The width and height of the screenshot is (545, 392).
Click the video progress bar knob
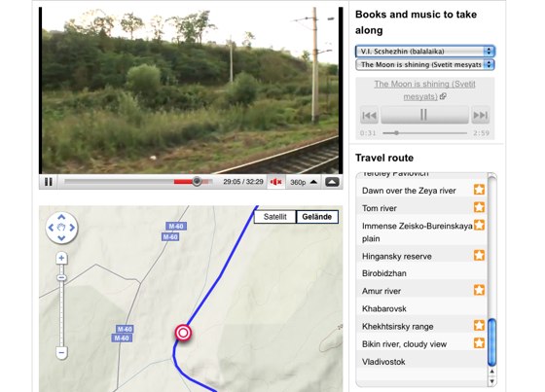point(197,181)
